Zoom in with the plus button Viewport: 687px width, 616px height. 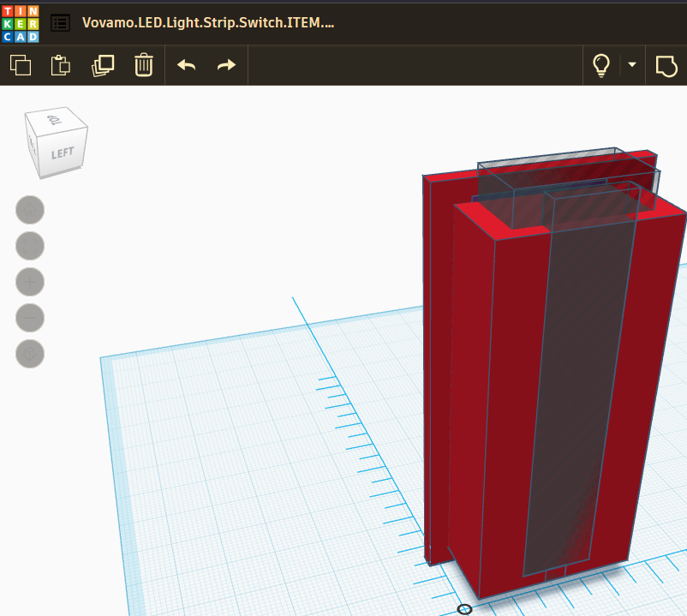(x=30, y=282)
